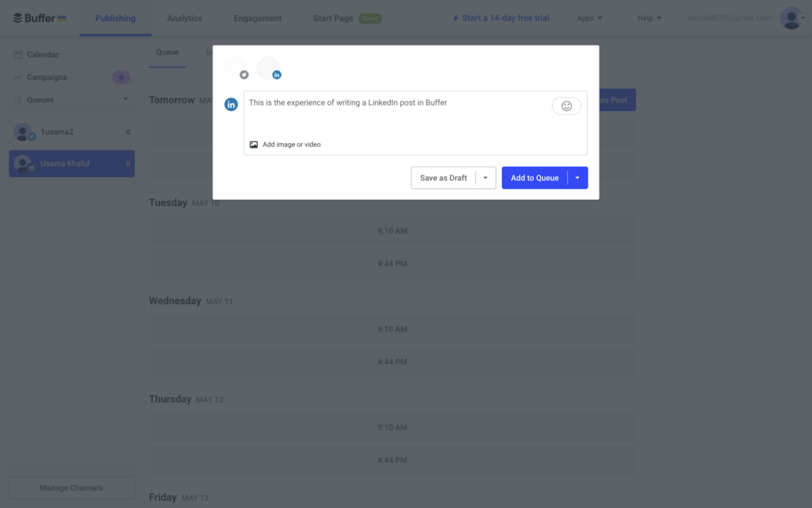This screenshot has height=508, width=812.
Task: Switch to the Analytics tab
Action: [184, 18]
